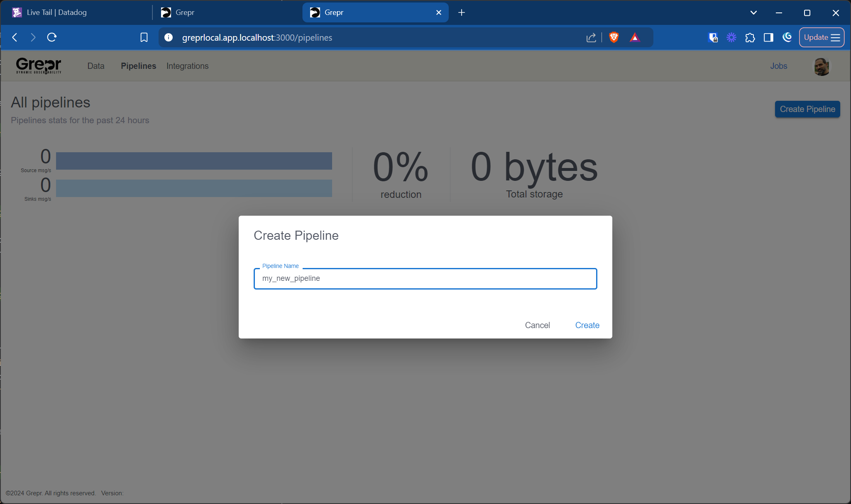Click the Source msg/s bar
851x504 pixels.
click(x=194, y=161)
